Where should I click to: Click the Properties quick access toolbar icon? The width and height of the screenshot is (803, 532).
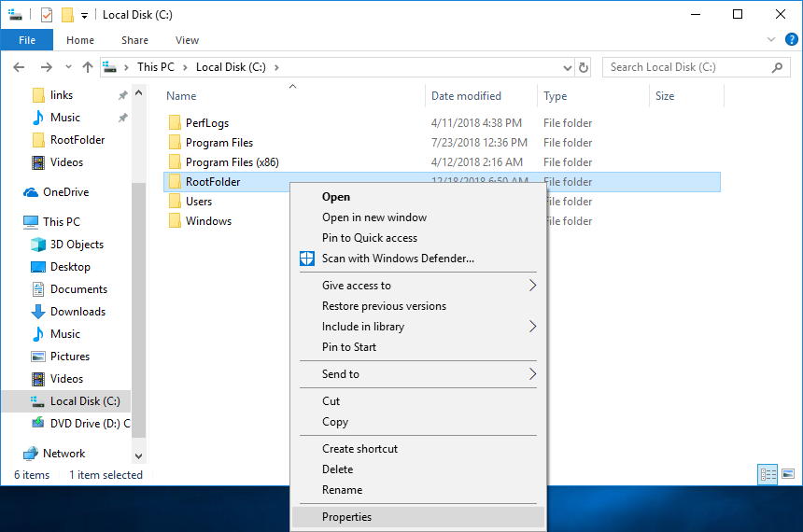point(47,15)
